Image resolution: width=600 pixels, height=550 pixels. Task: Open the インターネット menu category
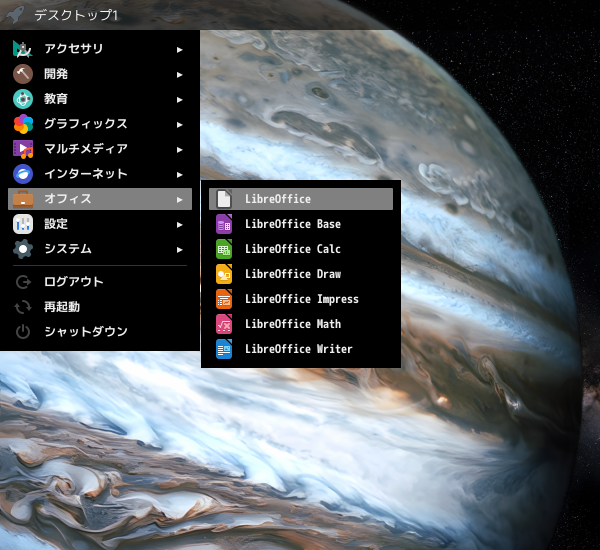[86, 174]
